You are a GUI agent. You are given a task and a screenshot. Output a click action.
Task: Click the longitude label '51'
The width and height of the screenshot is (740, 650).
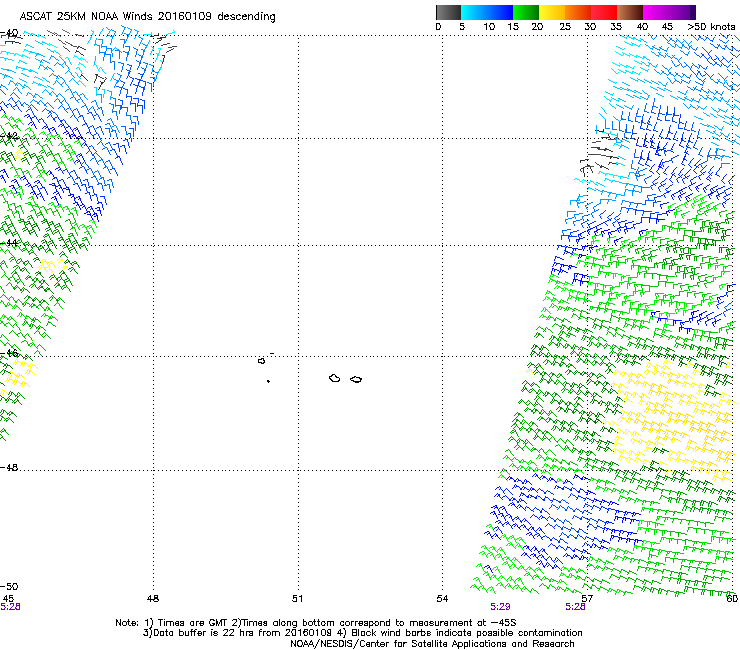(297, 599)
